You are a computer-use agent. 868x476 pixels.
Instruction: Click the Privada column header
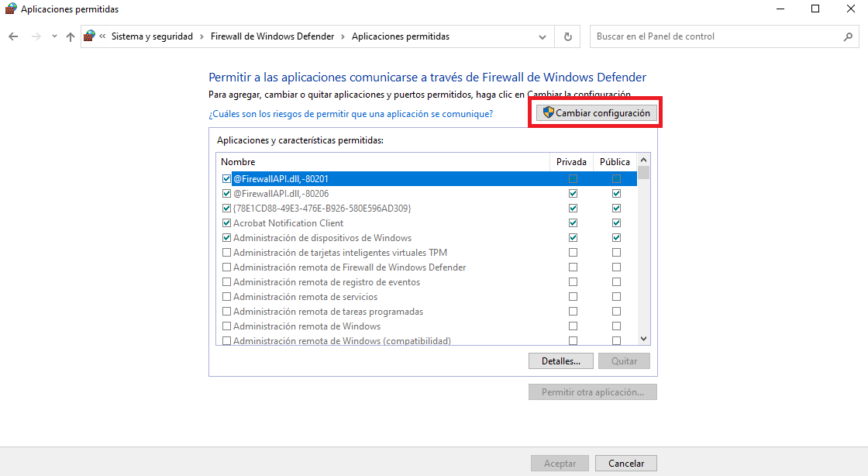(571, 162)
